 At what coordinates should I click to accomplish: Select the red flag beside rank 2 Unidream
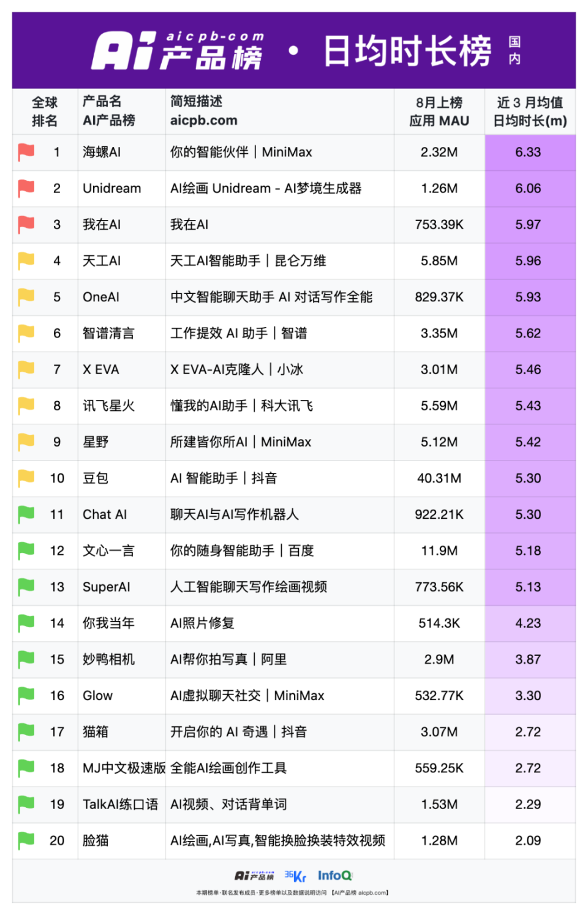26,188
